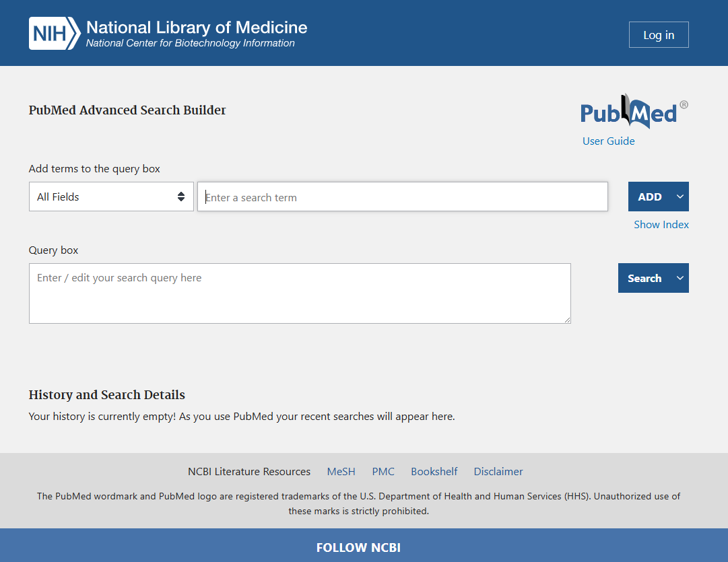The width and height of the screenshot is (728, 562).
Task: Open the User Guide link
Action: pos(608,141)
